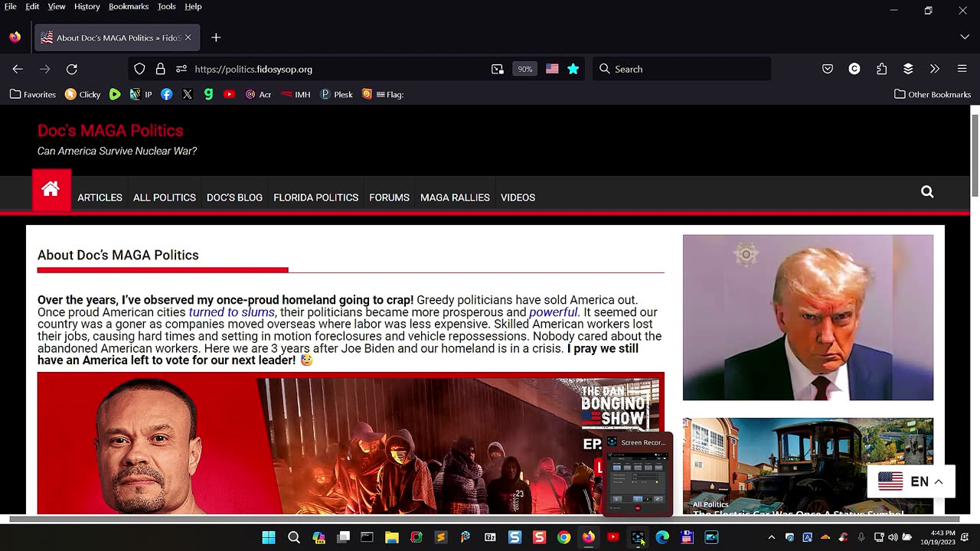
Task: Open tracking protection shield icon
Action: pyautogui.click(x=139, y=69)
